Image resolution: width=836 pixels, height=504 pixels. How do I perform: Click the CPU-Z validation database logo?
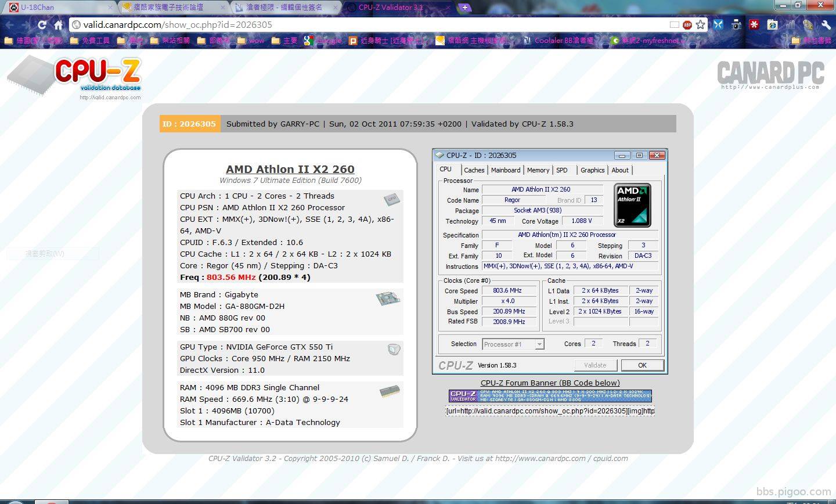click(74, 78)
